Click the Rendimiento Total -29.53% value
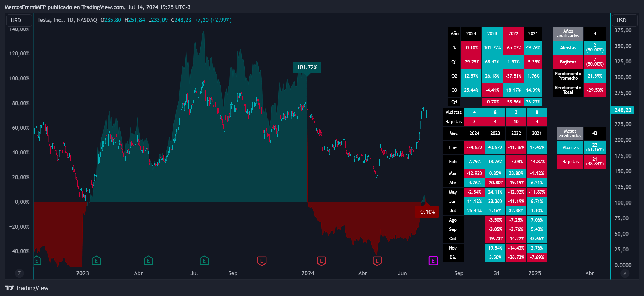This screenshot has height=296, width=644. pos(595,90)
